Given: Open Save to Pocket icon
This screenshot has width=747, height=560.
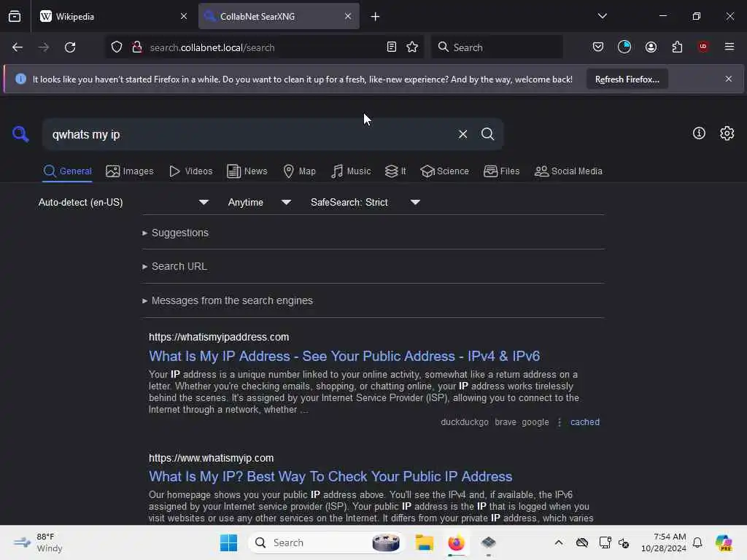Looking at the screenshot, I should click(598, 47).
